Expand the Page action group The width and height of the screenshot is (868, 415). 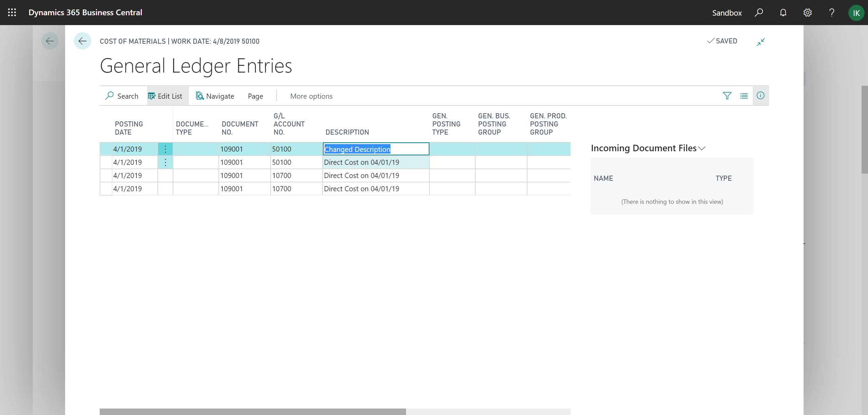tap(255, 96)
